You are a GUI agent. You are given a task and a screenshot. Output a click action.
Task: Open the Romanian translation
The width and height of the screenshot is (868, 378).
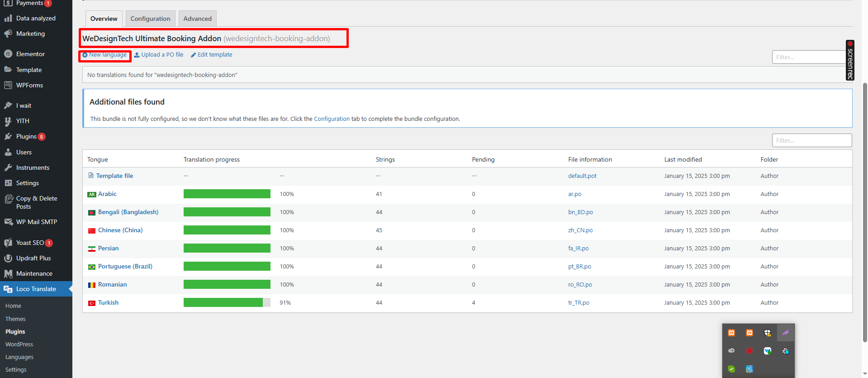coord(112,284)
